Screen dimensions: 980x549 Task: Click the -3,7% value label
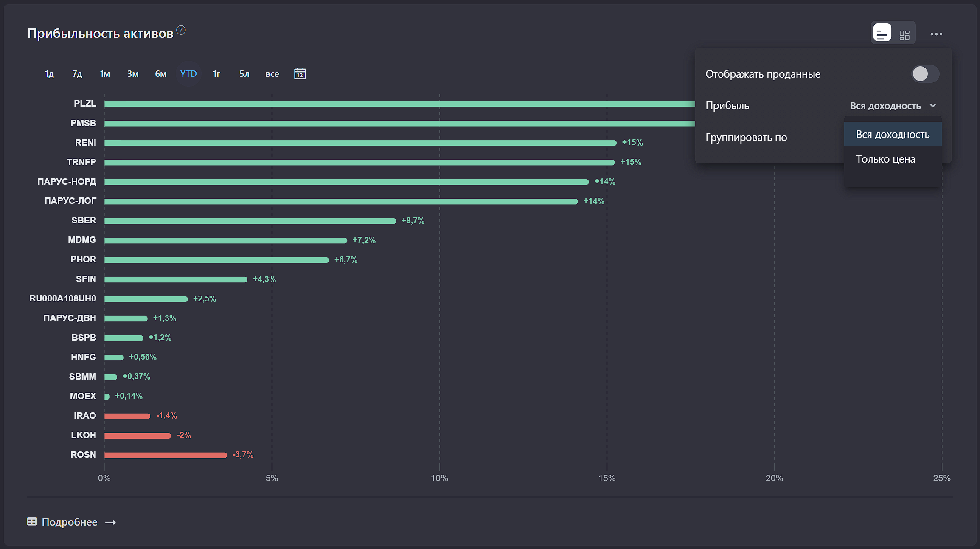tap(243, 455)
